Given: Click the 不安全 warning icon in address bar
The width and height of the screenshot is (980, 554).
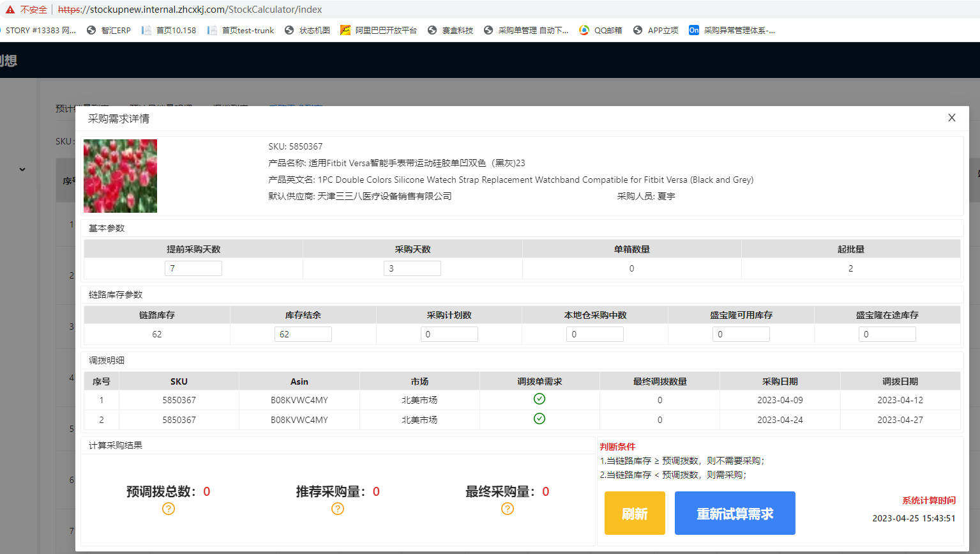Looking at the screenshot, I should pos(10,10).
